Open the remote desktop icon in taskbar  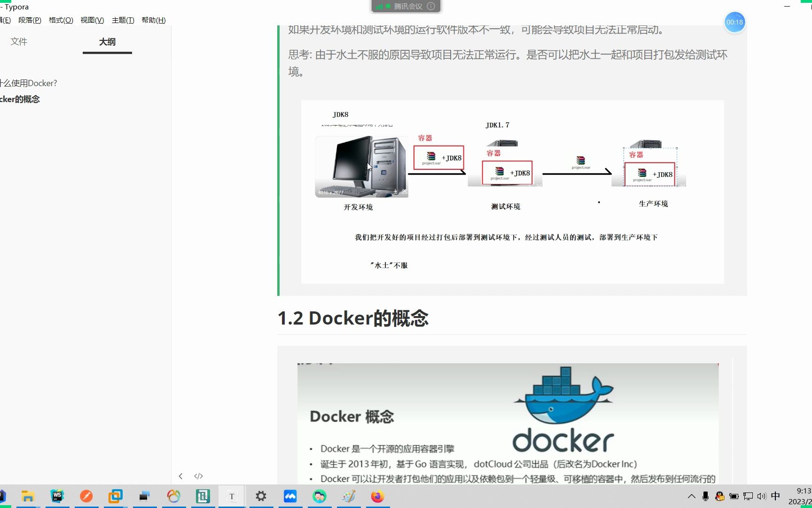click(144, 496)
